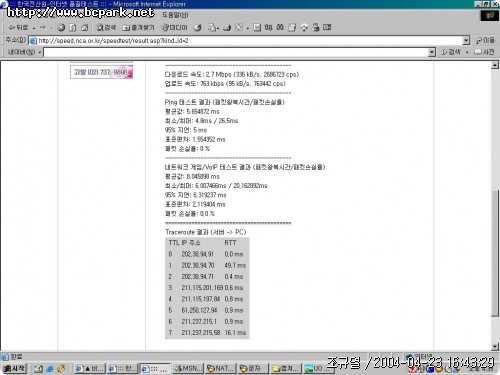Open the Windows 시작 Start menu
This screenshot has height=375, width=500.
14,368
